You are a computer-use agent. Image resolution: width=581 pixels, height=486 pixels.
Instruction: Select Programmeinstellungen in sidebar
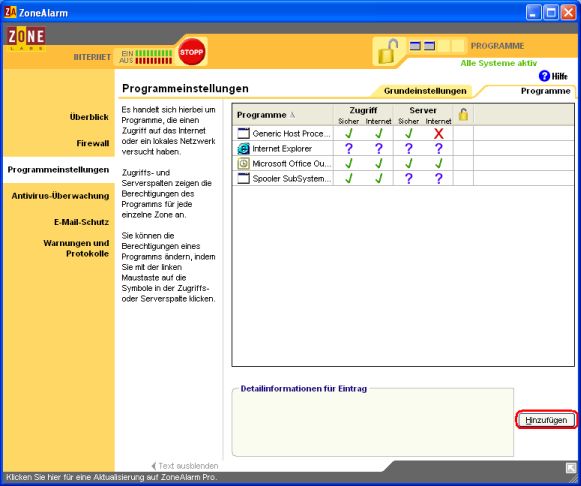(58, 170)
